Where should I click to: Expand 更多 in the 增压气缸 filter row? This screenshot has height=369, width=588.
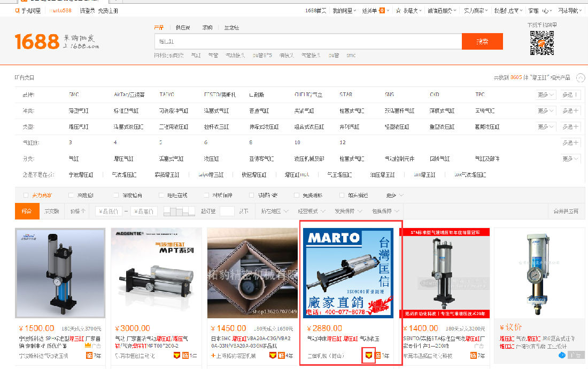(x=545, y=127)
